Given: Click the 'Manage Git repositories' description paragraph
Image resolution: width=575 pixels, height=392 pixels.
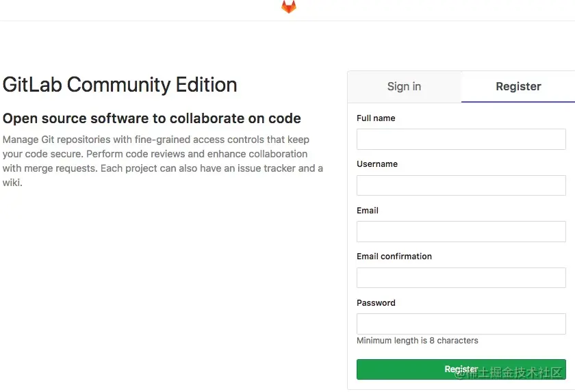Looking at the screenshot, I should [163, 161].
